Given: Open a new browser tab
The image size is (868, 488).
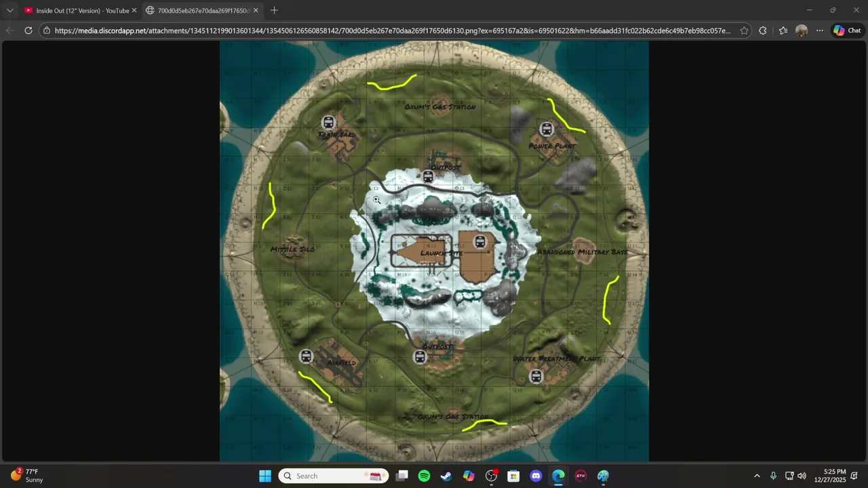Looking at the screenshot, I should point(274,10).
